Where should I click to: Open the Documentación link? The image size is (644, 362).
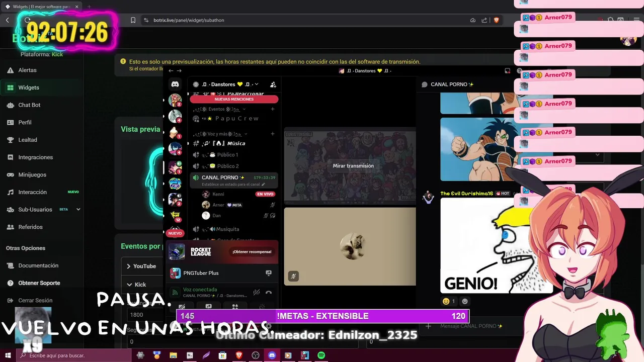(38, 265)
